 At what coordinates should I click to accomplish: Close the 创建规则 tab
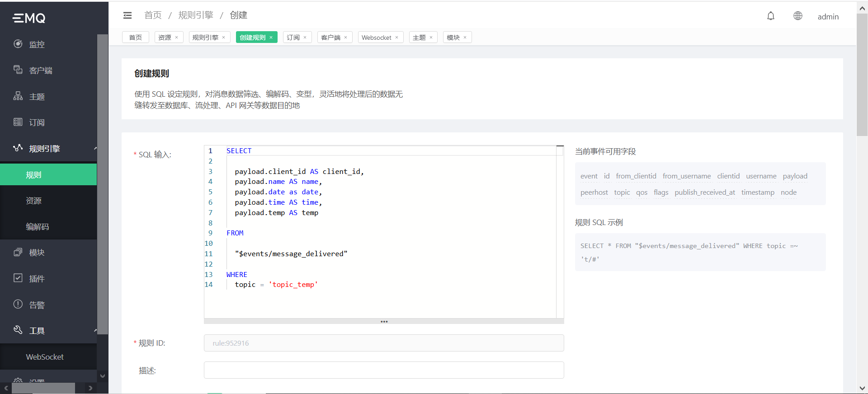[x=271, y=38]
